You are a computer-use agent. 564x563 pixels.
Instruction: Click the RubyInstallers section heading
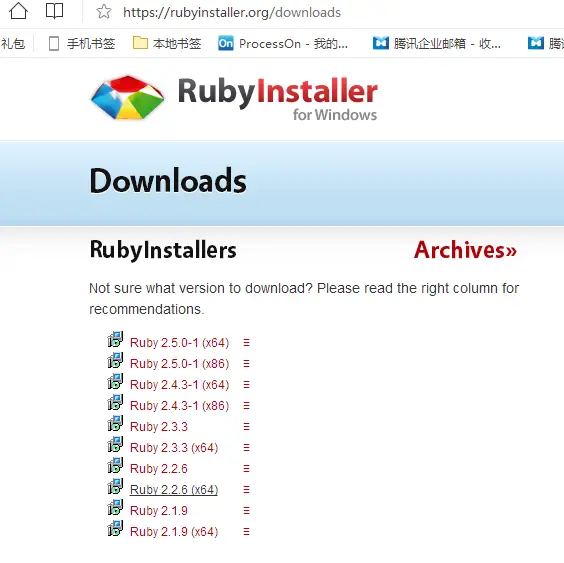point(163,250)
